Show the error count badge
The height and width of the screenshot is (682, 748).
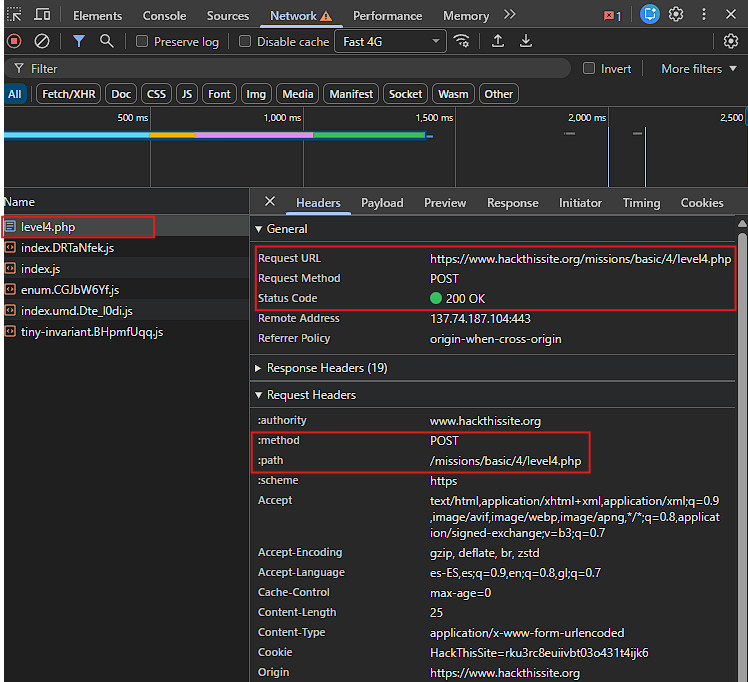613,16
